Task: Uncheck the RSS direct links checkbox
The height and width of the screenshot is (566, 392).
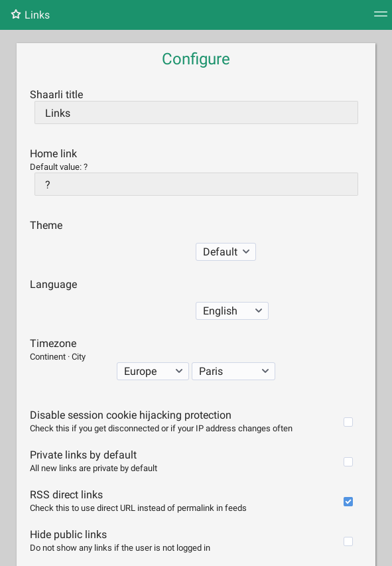Action: [x=348, y=502]
